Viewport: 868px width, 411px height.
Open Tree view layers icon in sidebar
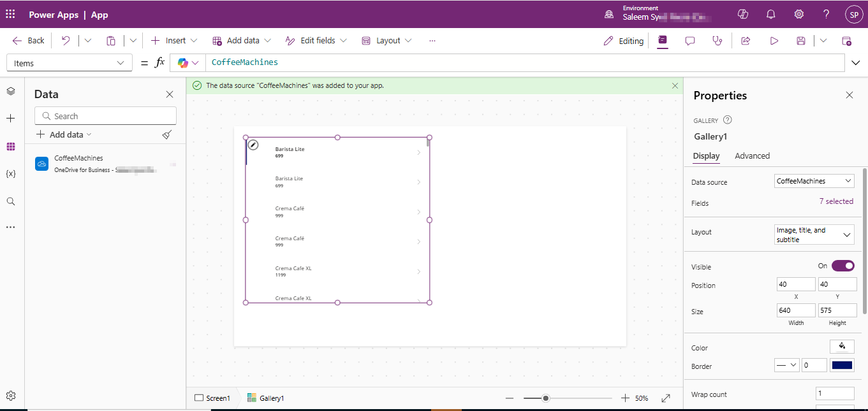11,91
